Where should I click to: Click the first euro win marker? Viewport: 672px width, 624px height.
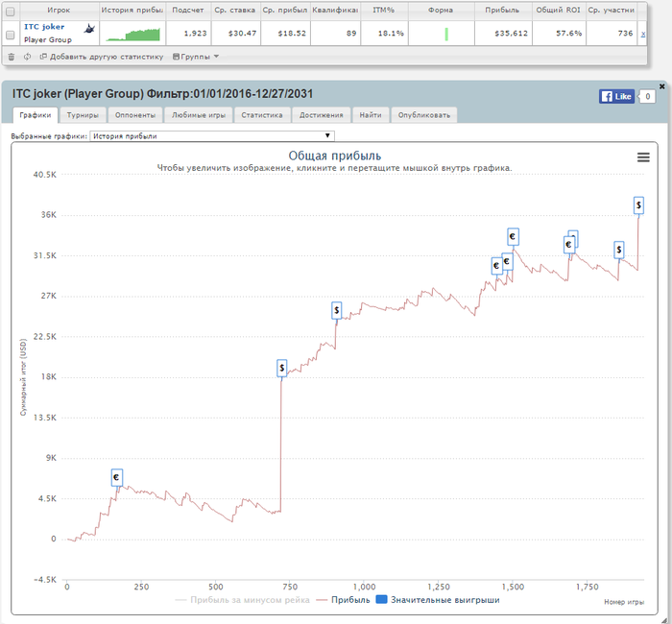tap(116, 477)
